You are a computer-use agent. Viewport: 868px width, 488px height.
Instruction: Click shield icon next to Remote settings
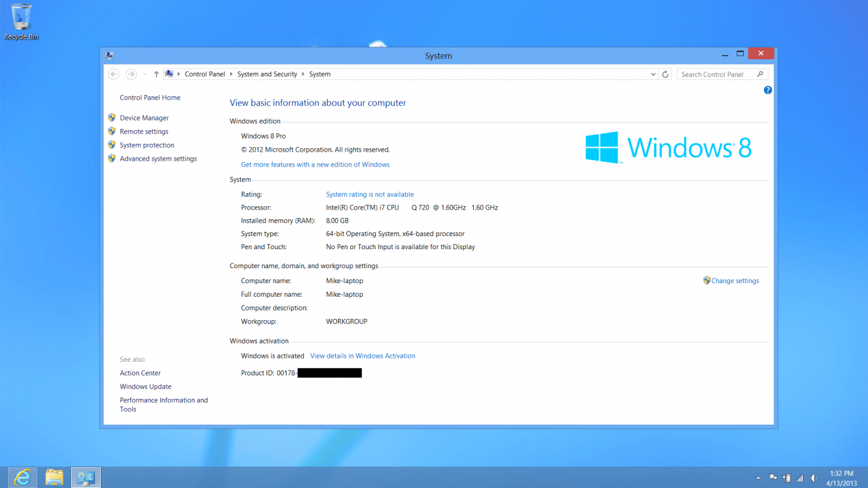tap(112, 131)
